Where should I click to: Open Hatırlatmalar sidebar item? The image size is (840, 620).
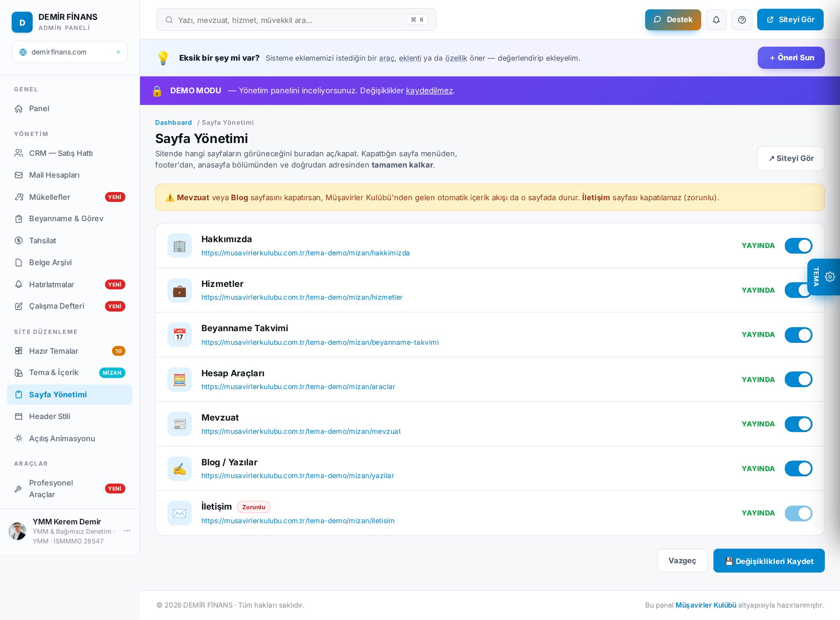pos(70,285)
